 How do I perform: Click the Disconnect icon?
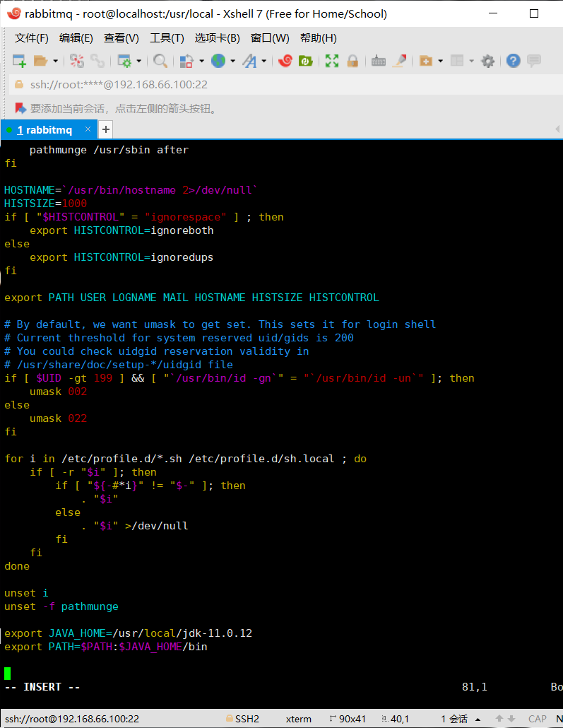(76, 61)
